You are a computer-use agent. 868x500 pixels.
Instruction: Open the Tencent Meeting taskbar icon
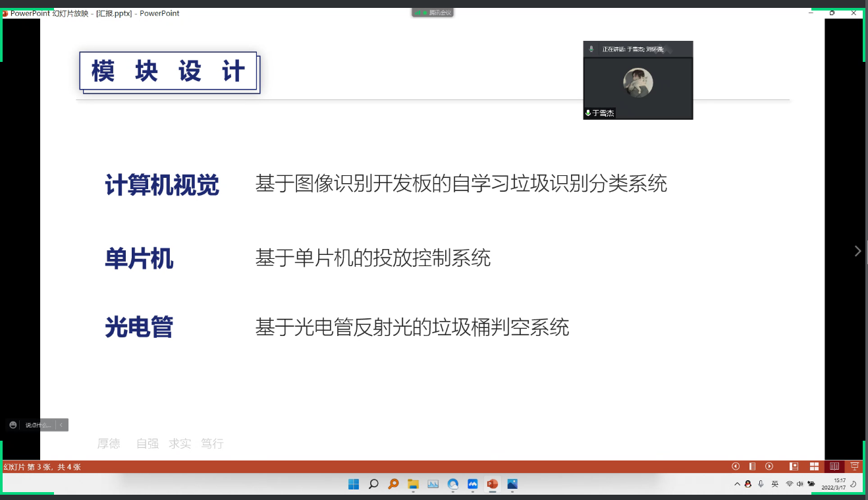(472, 484)
